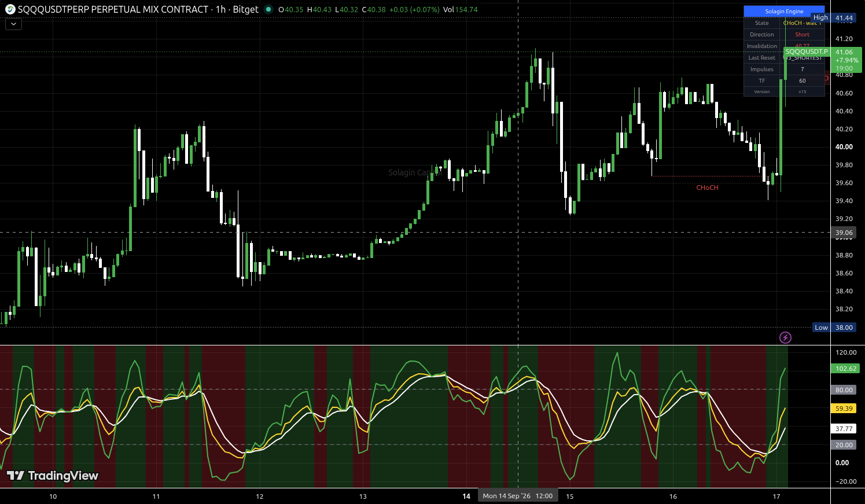
Task: Click the TradingView logo
Action: pos(53,476)
